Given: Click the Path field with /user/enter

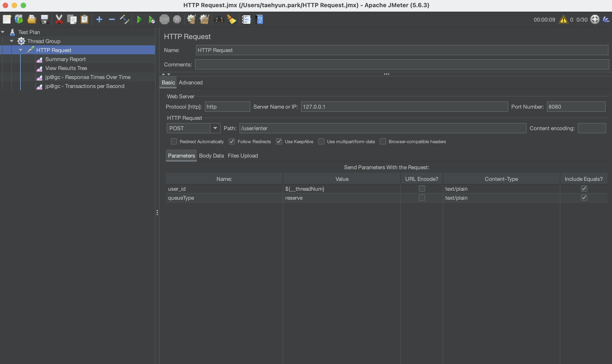Looking at the screenshot, I should [383, 128].
